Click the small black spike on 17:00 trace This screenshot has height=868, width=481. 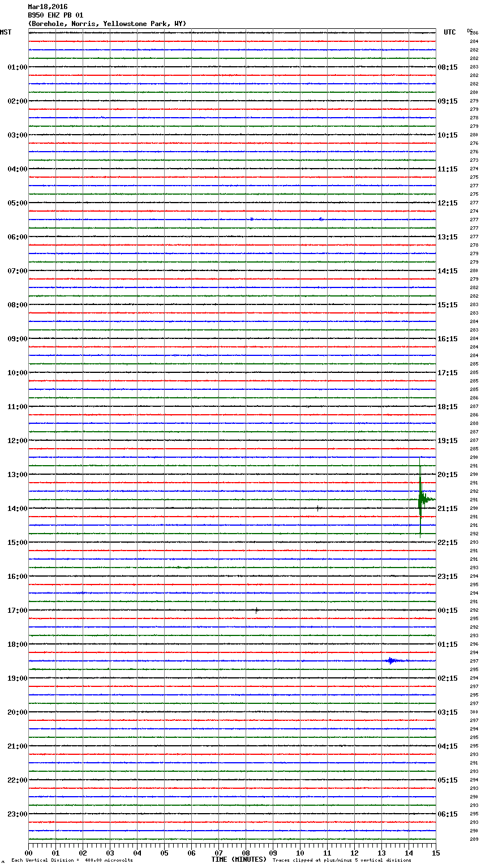(x=256, y=610)
